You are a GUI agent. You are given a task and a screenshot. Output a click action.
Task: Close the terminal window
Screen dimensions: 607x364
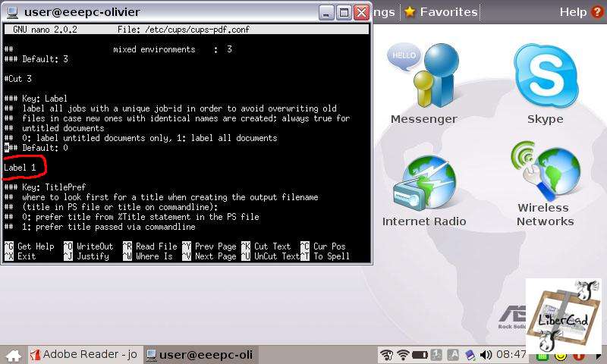click(x=361, y=12)
